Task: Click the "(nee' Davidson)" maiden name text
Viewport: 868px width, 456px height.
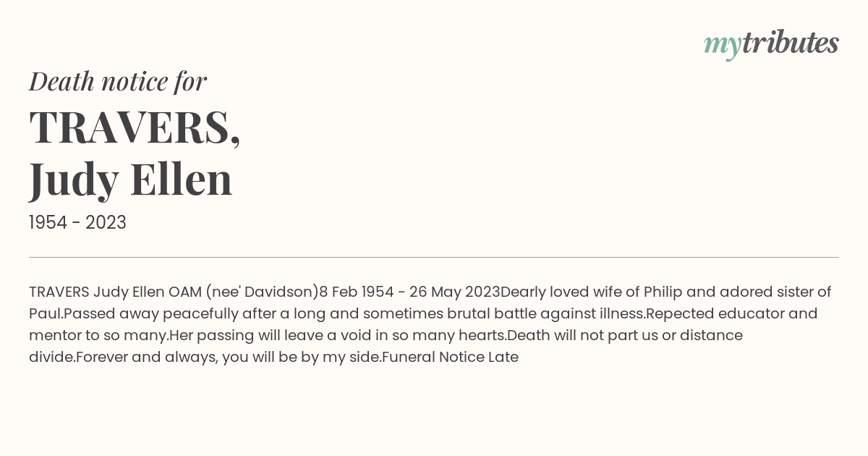Action: tap(262, 292)
